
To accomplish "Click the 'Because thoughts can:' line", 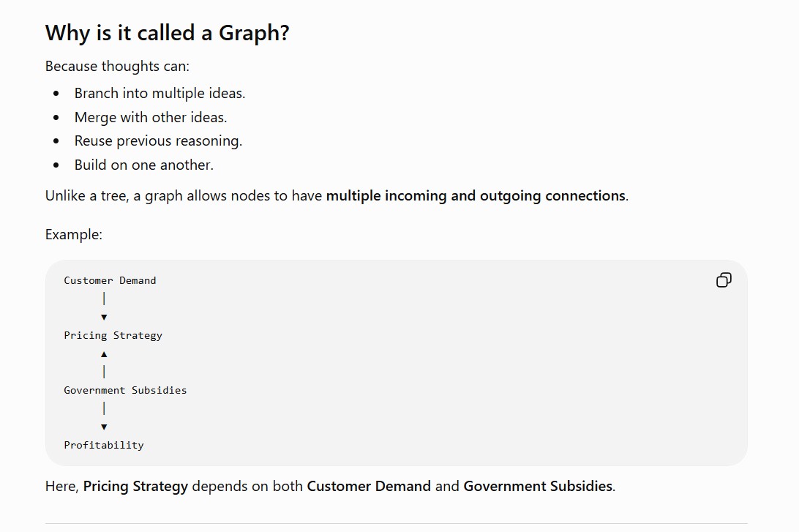I will [x=117, y=67].
